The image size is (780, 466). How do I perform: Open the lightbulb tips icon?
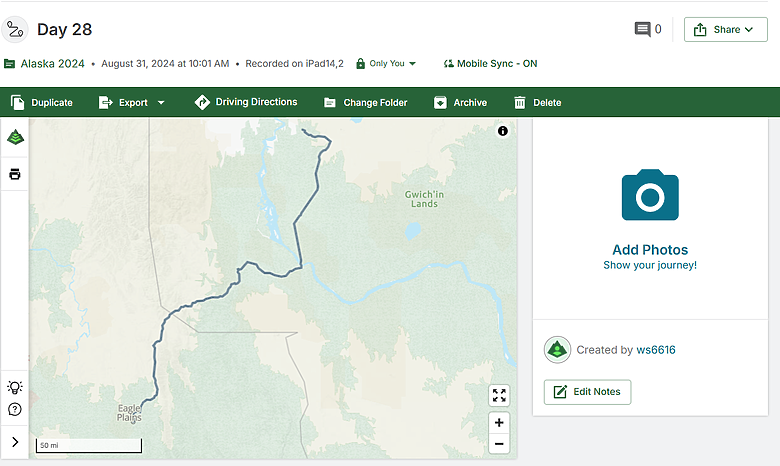click(15, 387)
